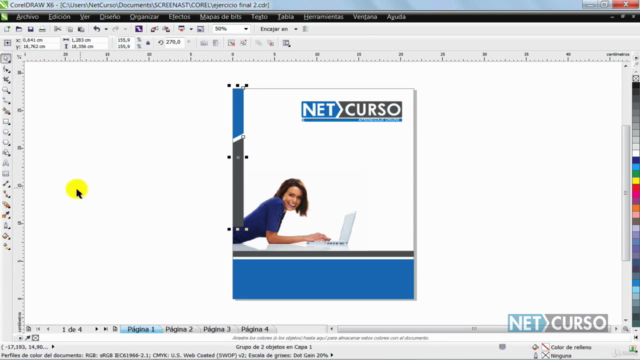
Task: Select the Interactive Fill tool
Action: tap(6, 247)
